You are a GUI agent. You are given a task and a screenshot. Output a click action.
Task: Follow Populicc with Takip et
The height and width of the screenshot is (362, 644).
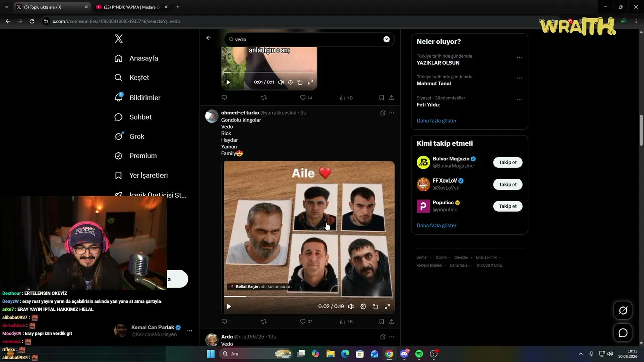click(508, 206)
